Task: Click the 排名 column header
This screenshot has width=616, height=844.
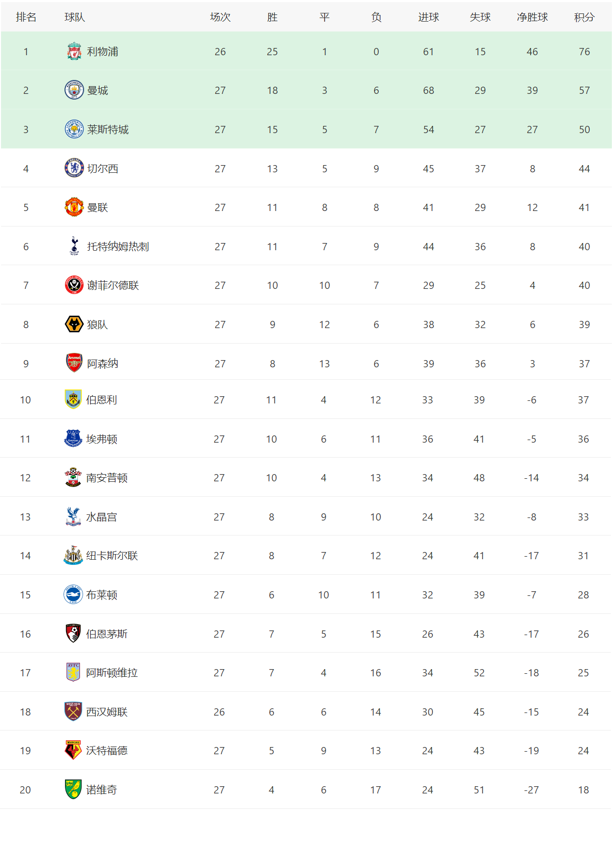Action: click(x=26, y=17)
